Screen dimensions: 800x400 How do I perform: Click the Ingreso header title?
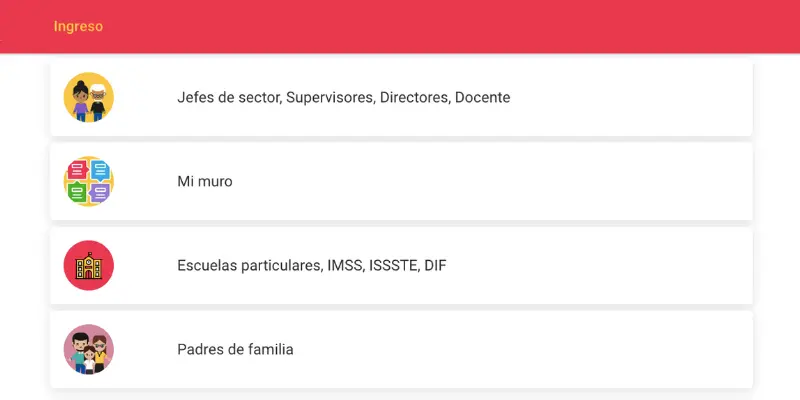(78, 27)
